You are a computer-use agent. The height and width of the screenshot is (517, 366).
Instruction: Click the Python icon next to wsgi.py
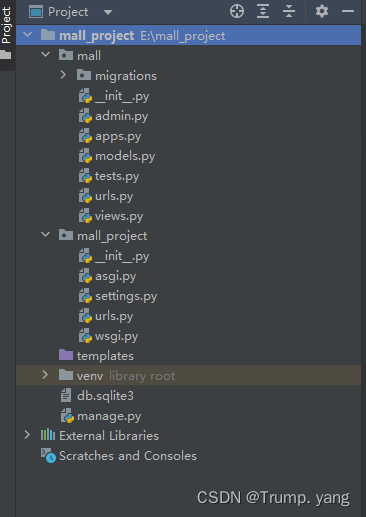coord(85,336)
